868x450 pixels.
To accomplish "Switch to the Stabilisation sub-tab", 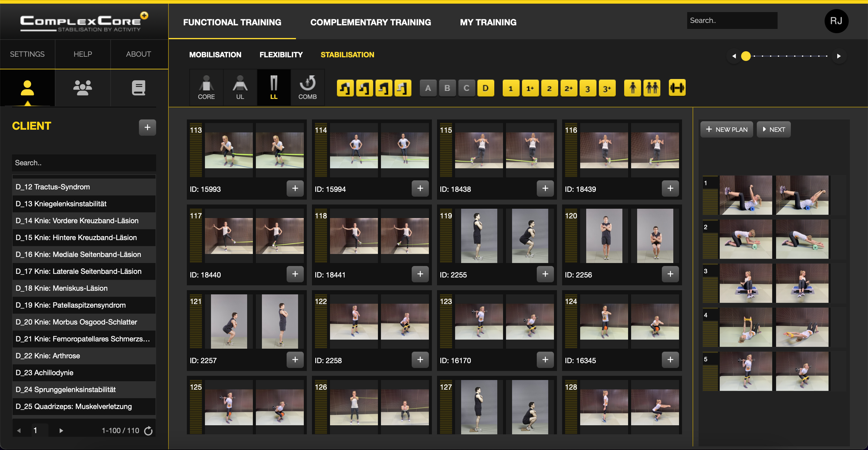I will pos(347,55).
